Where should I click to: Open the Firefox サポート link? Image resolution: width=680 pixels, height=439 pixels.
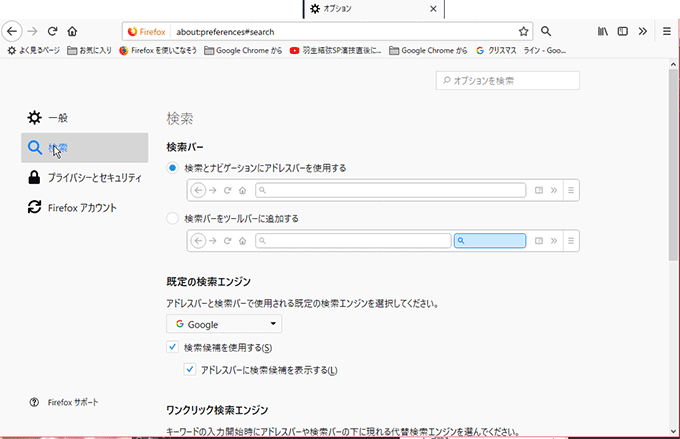(x=73, y=402)
